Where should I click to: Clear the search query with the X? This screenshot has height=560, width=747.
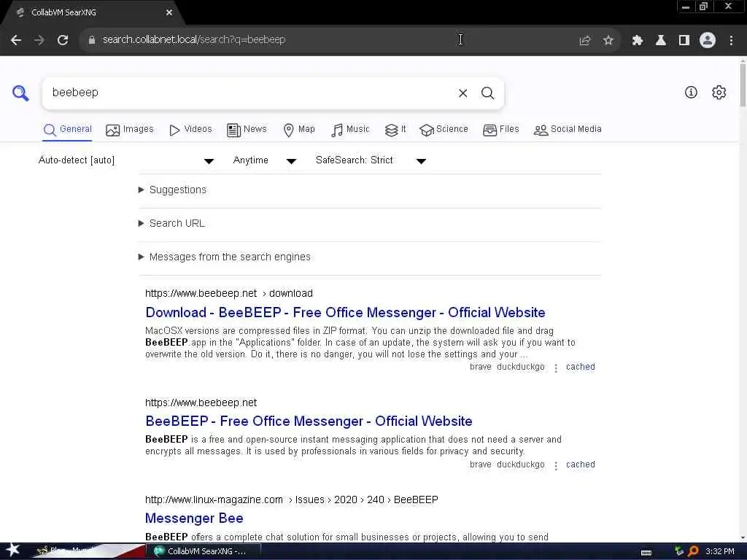point(462,93)
